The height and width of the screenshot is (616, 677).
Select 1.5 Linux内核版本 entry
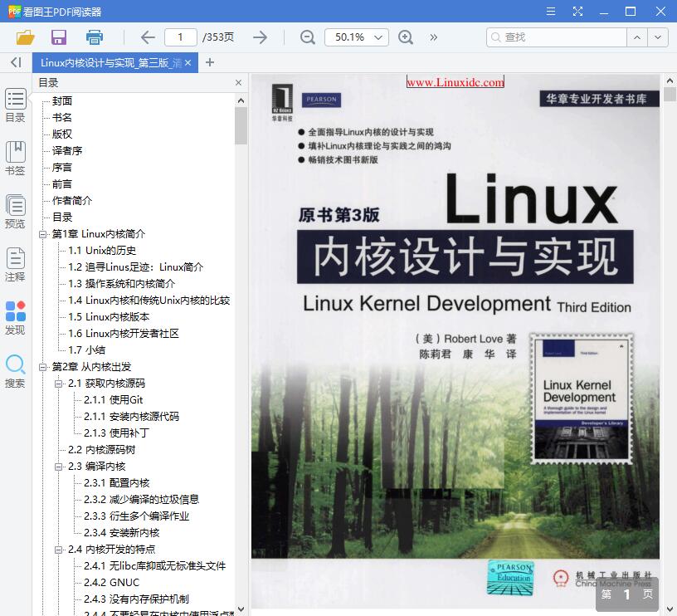click(109, 317)
